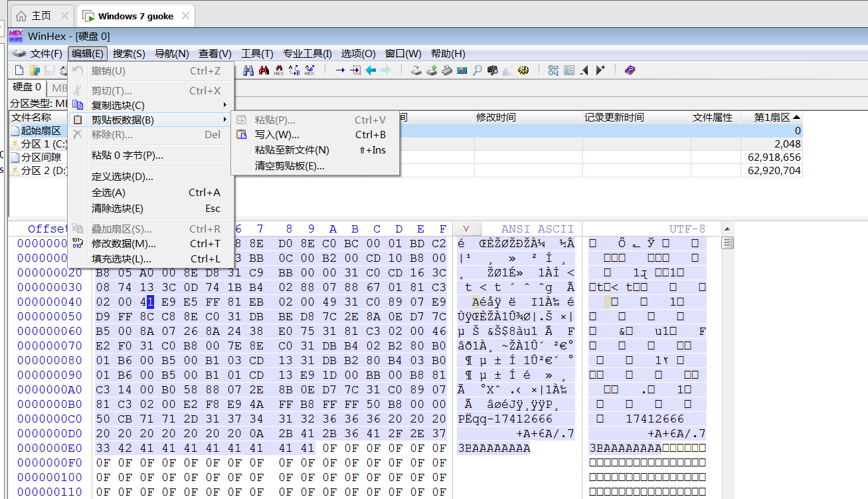Sort by 记录更新时间 column header
868x499 pixels.
point(637,118)
